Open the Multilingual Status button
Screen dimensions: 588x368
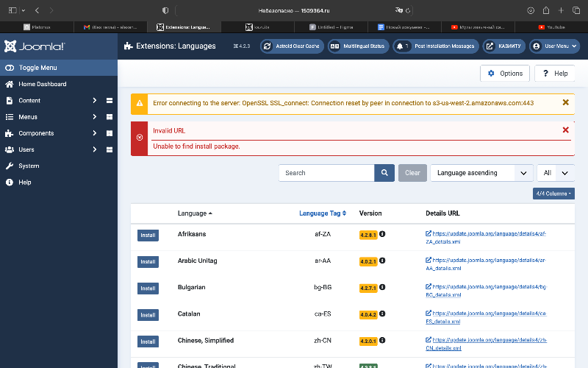pyautogui.click(x=358, y=46)
